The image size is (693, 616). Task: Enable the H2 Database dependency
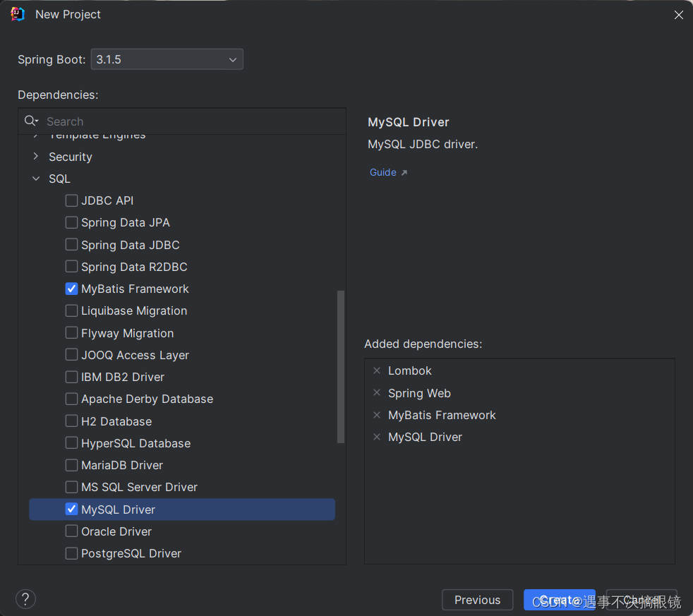pyautogui.click(x=71, y=421)
